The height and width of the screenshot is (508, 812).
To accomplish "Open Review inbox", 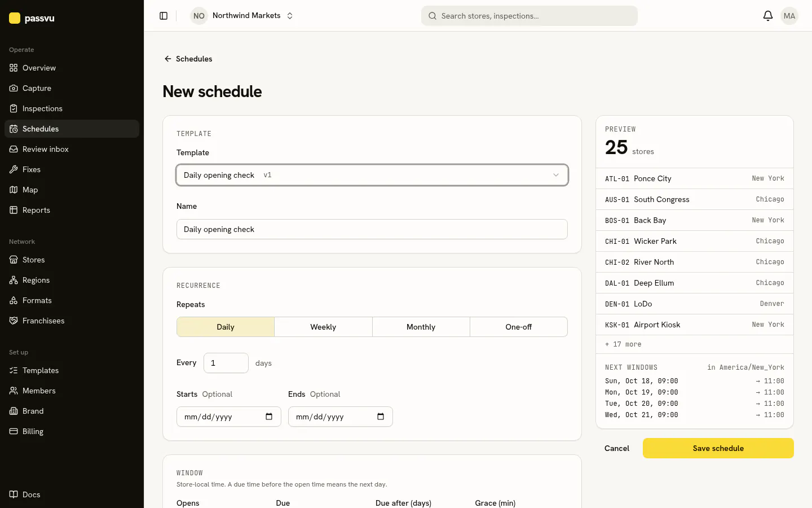I will point(72,149).
